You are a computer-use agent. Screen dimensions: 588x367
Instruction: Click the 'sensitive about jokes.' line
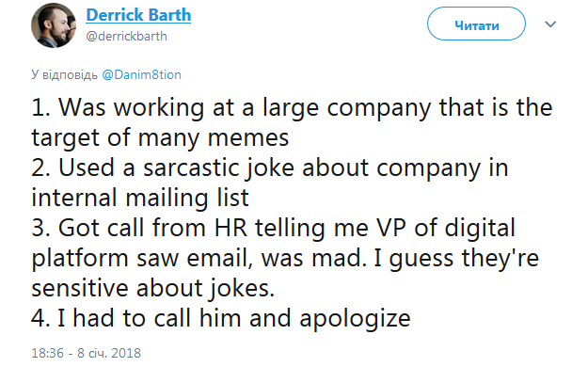(153, 288)
